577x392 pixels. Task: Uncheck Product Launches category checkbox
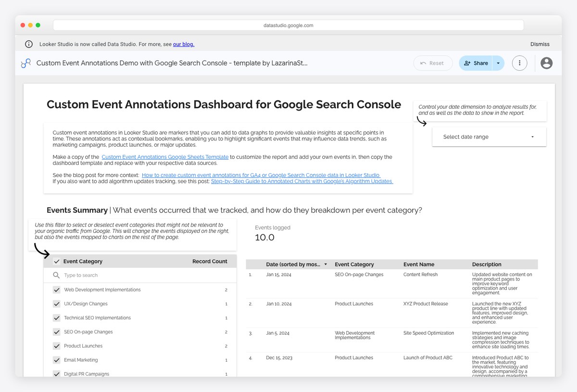click(57, 346)
